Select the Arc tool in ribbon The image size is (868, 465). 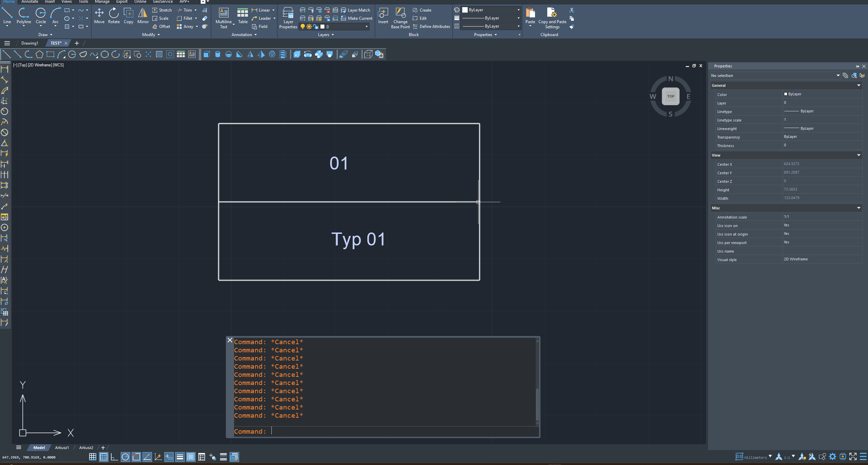pos(55,16)
